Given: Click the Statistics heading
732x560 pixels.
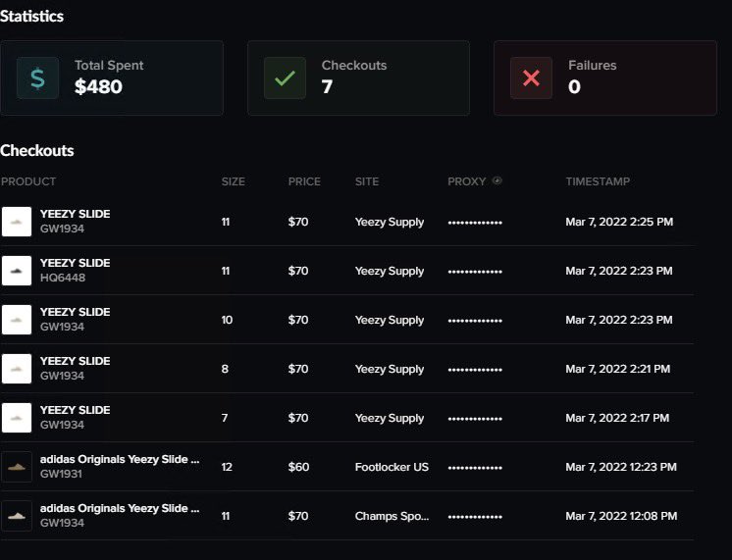Looking at the screenshot, I should coord(31,17).
